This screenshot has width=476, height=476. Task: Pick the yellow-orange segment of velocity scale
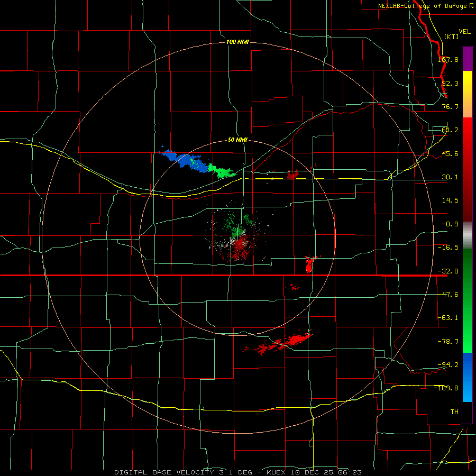[x=467, y=94]
